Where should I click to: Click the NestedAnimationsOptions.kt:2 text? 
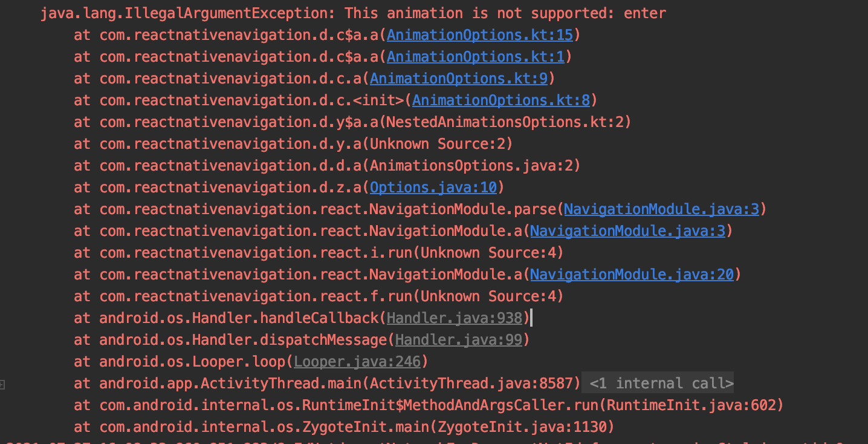505,122
